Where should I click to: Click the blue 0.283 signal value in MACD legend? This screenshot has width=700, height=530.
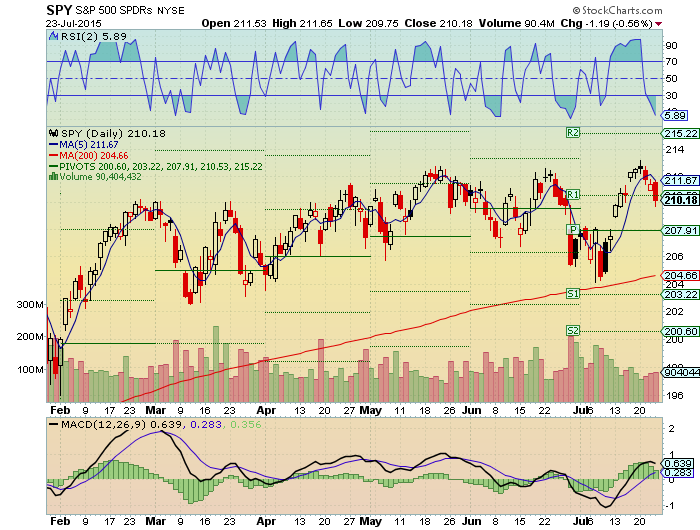click(x=206, y=424)
